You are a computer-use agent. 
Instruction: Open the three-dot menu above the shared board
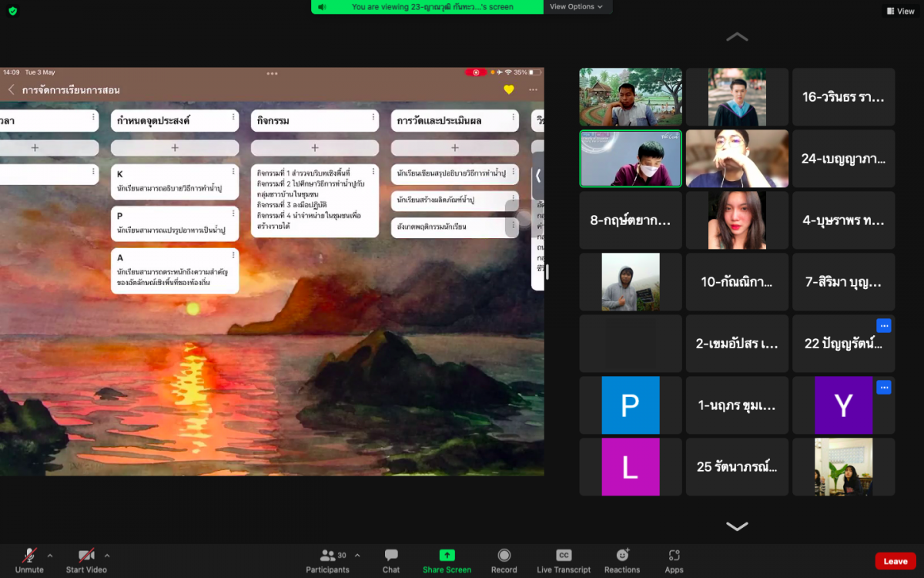[x=272, y=73]
